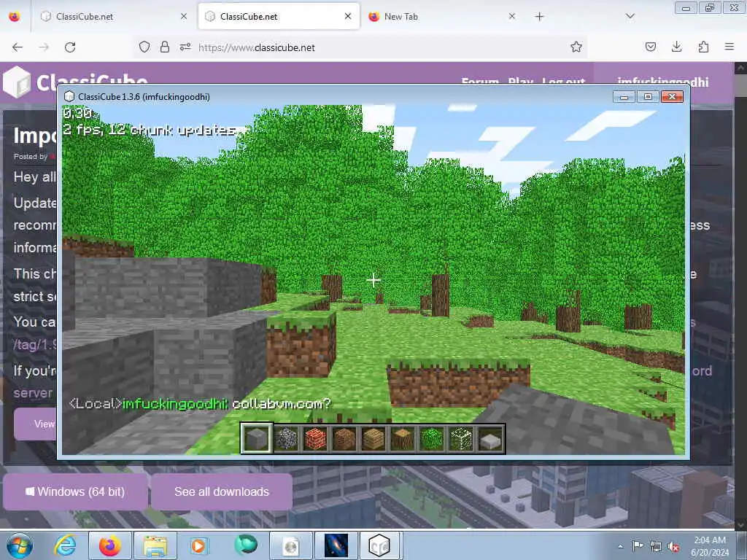Open the Pocket save icon
The image size is (747, 560).
tap(650, 47)
